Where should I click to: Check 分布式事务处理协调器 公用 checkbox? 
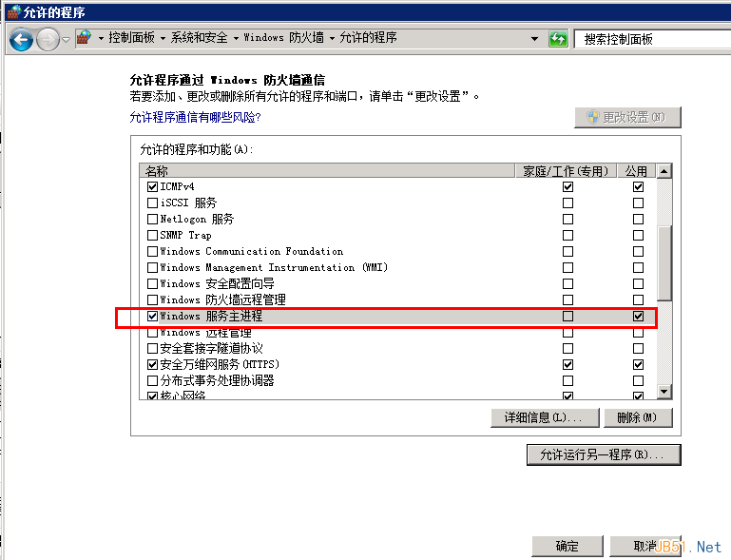pyautogui.click(x=638, y=381)
